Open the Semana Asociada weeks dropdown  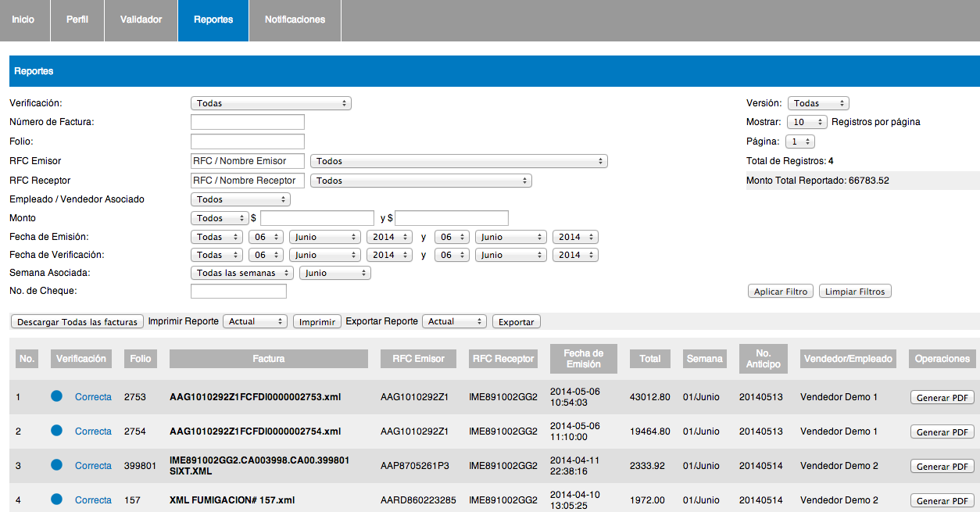click(242, 273)
